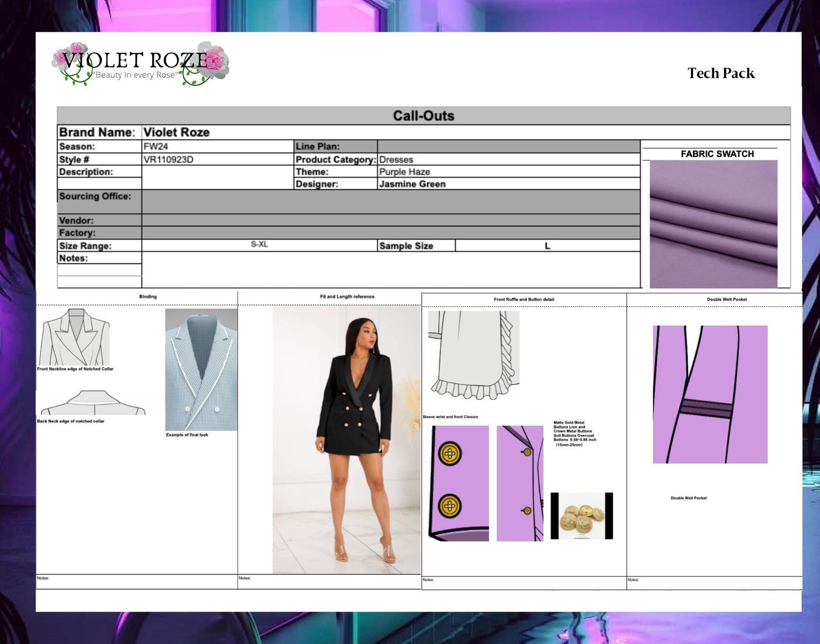The width and height of the screenshot is (820, 644).
Task: Click the 'Description:' label
Action: (86, 172)
